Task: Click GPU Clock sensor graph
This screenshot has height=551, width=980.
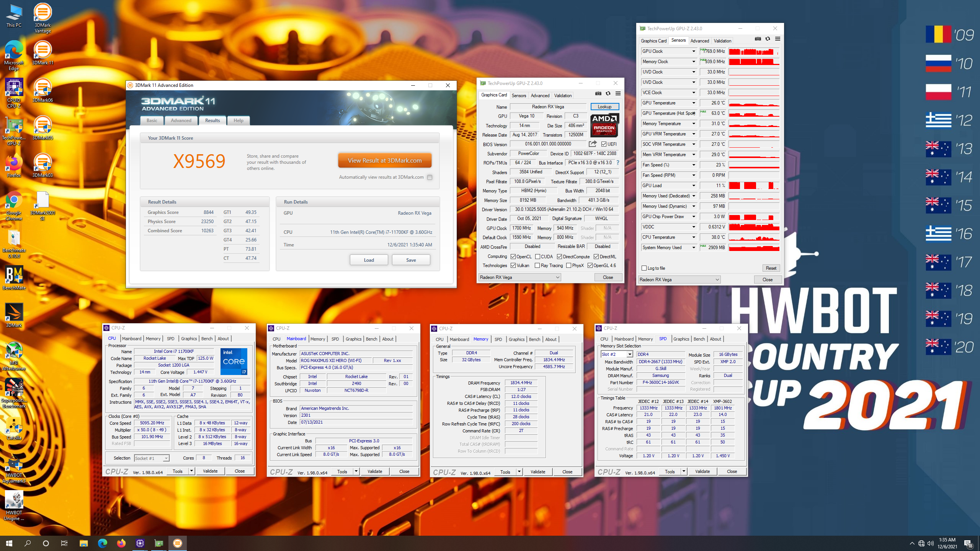Action: 754,51
